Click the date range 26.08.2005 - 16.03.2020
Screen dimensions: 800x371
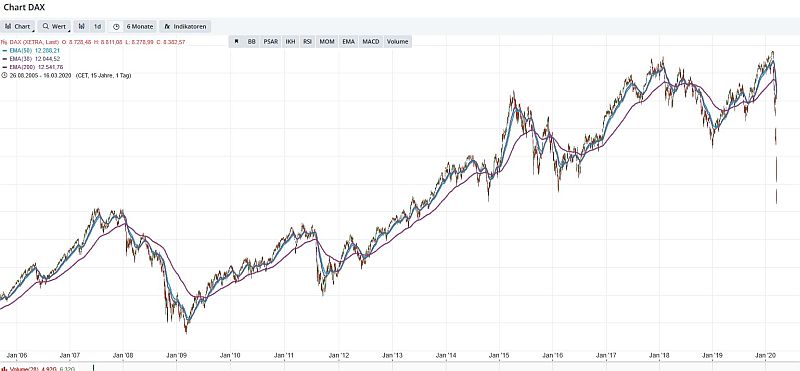tap(40, 76)
